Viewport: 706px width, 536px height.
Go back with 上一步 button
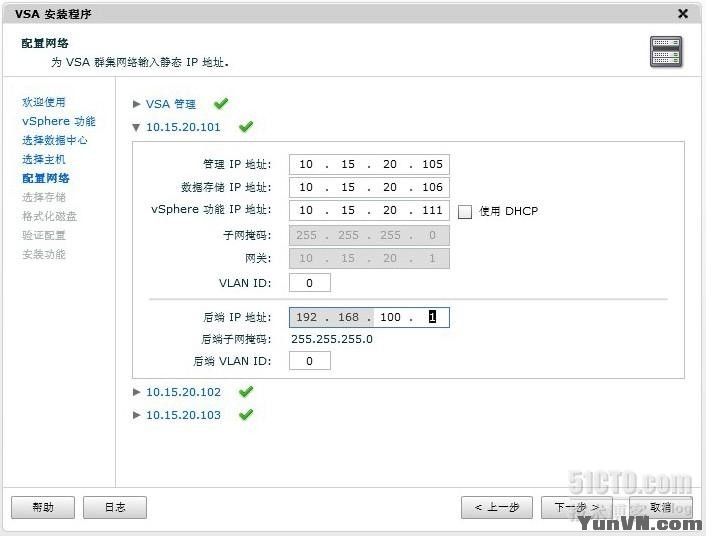point(497,507)
